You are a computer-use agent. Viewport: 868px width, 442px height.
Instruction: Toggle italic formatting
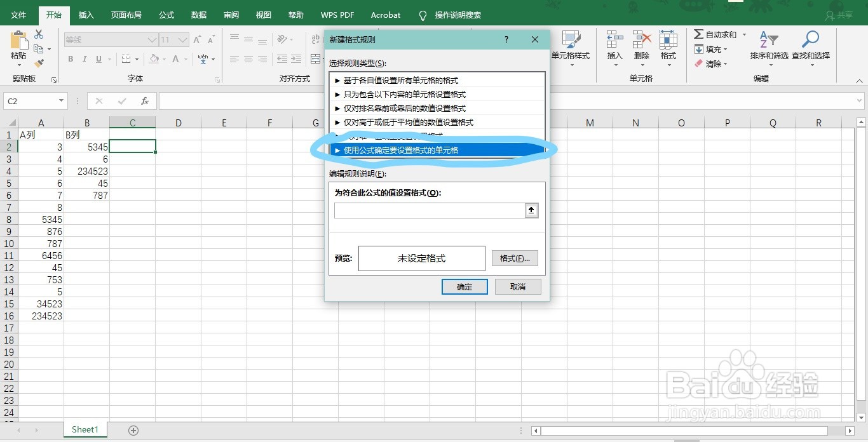pyautogui.click(x=85, y=59)
